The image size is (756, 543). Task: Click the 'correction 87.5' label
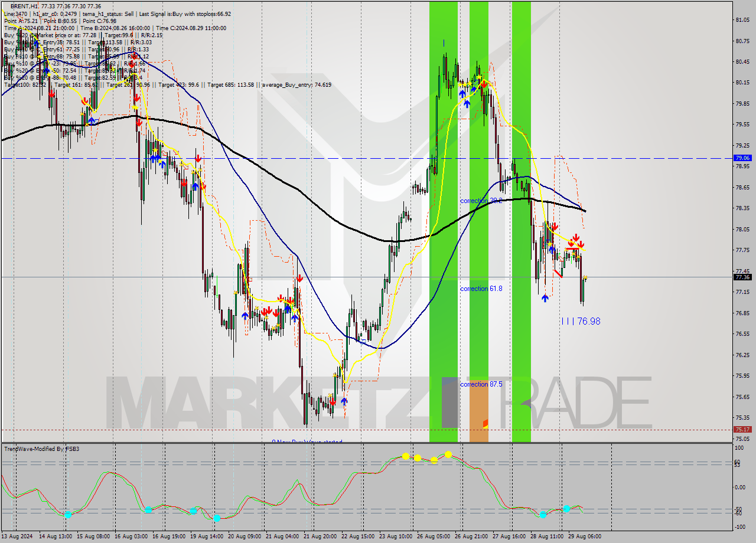pos(481,384)
